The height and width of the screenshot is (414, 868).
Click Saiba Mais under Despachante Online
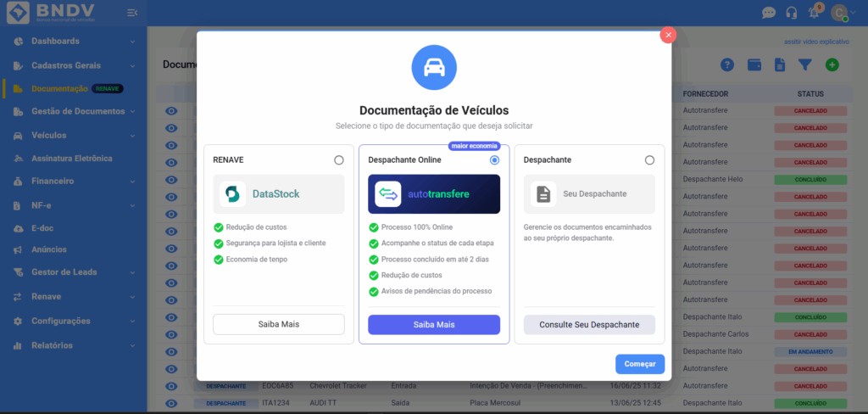click(434, 324)
